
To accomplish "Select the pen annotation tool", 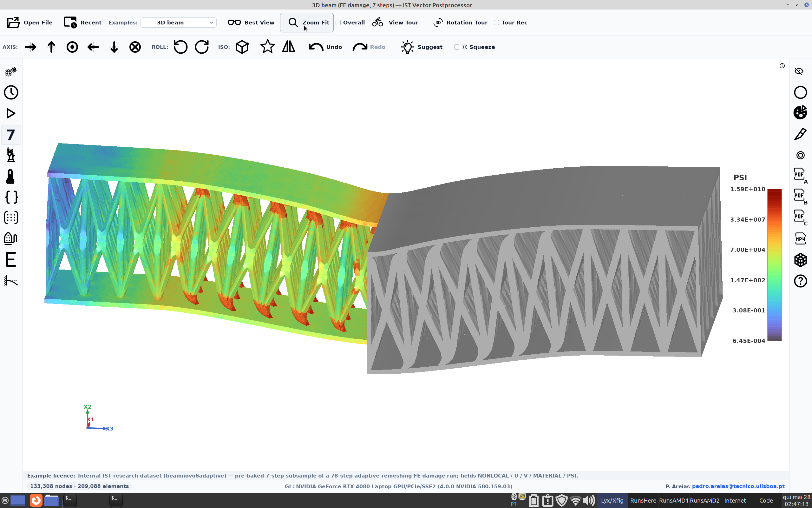I will click(x=800, y=134).
